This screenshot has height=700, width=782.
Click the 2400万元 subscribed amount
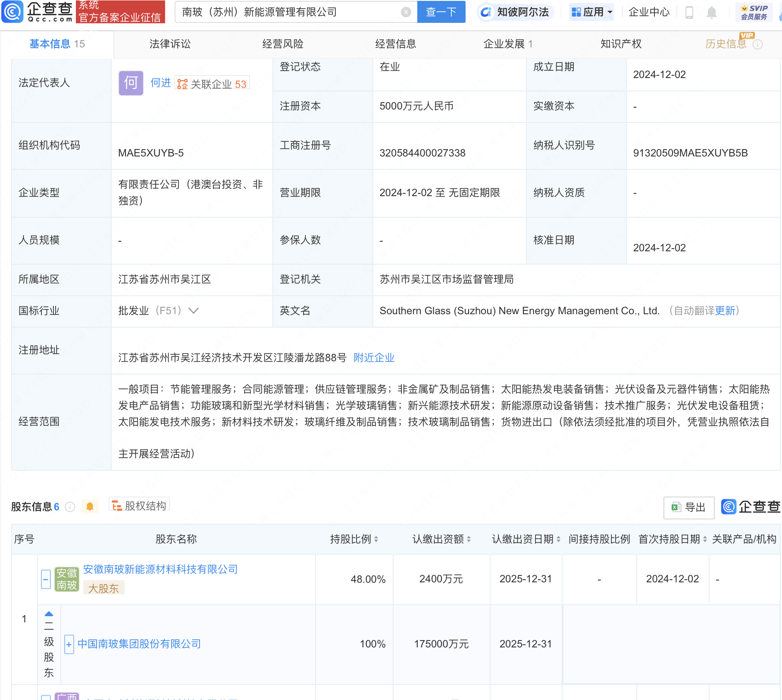pos(441,579)
